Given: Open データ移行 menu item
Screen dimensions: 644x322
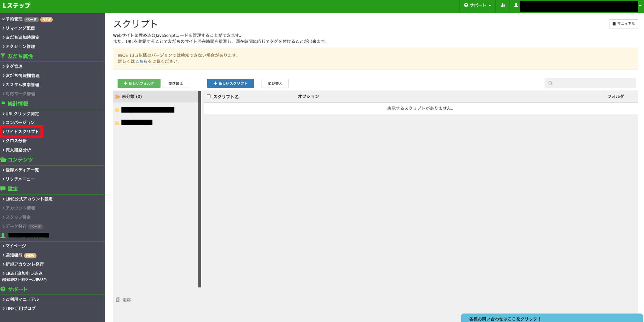Looking at the screenshot, I should tap(14, 226).
